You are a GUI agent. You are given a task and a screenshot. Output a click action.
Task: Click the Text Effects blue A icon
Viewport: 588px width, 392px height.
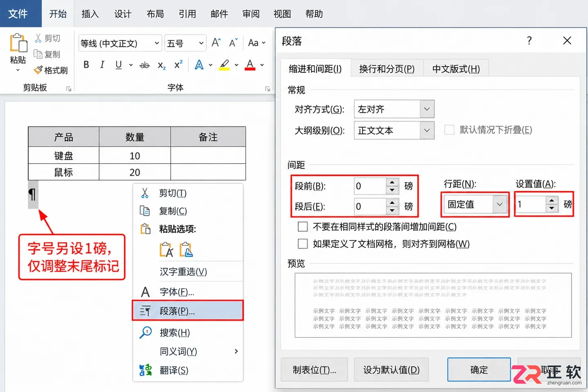click(199, 65)
